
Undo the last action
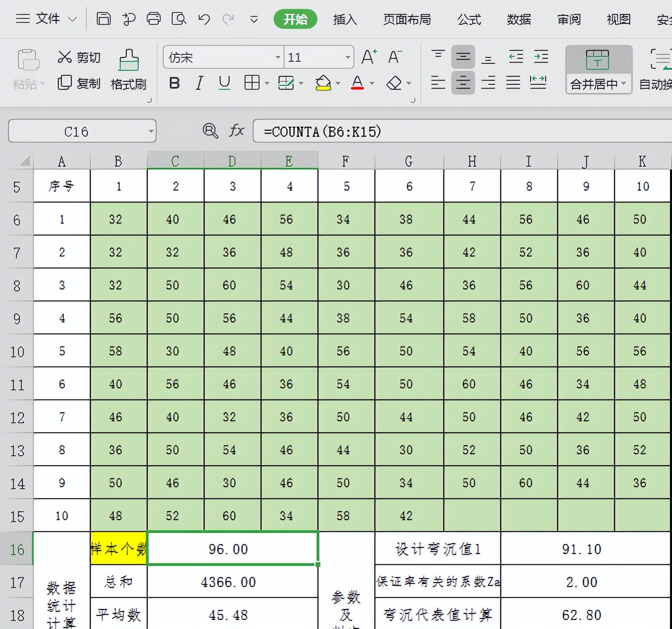click(203, 19)
